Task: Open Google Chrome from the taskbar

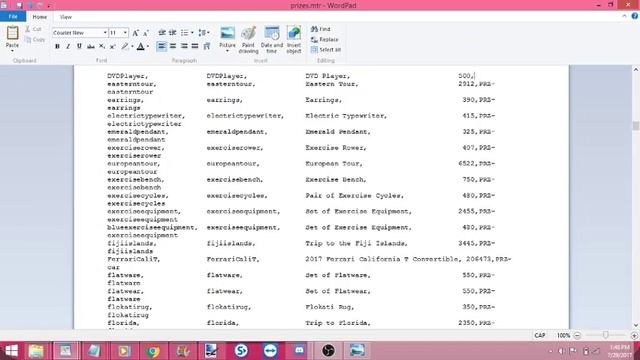Action: click(153, 351)
